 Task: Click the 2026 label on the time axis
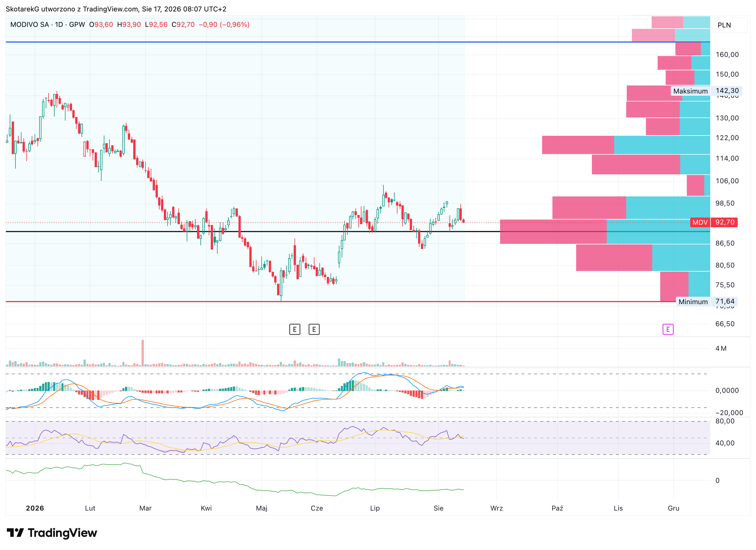tap(35, 508)
